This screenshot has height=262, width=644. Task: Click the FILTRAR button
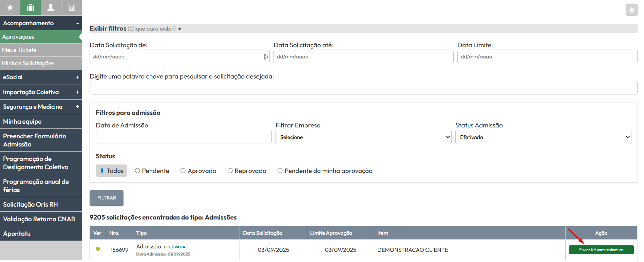(x=107, y=198)
